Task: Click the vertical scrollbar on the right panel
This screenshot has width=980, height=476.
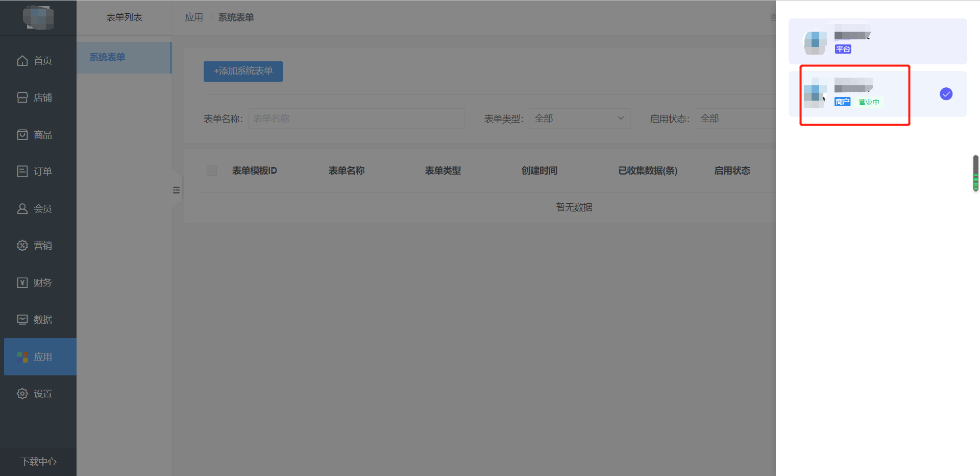Action: 975,173
